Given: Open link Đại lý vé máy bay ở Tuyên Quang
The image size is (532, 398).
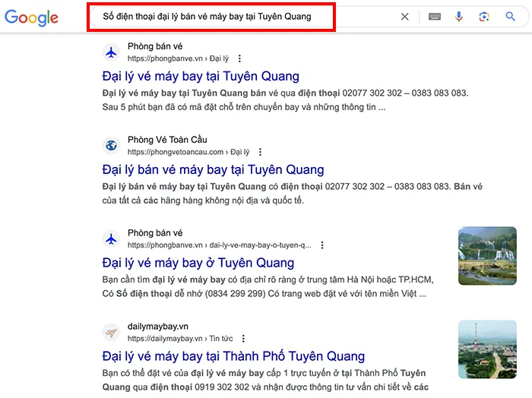Looking at the screenshot, I should pyautogui.click(x=198, y=263).
